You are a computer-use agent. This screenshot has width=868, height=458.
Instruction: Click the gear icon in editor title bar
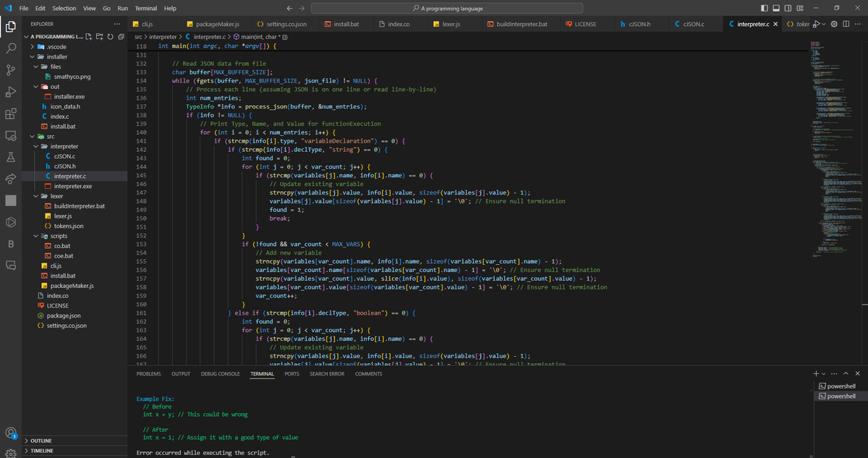(x=834, y=24)
